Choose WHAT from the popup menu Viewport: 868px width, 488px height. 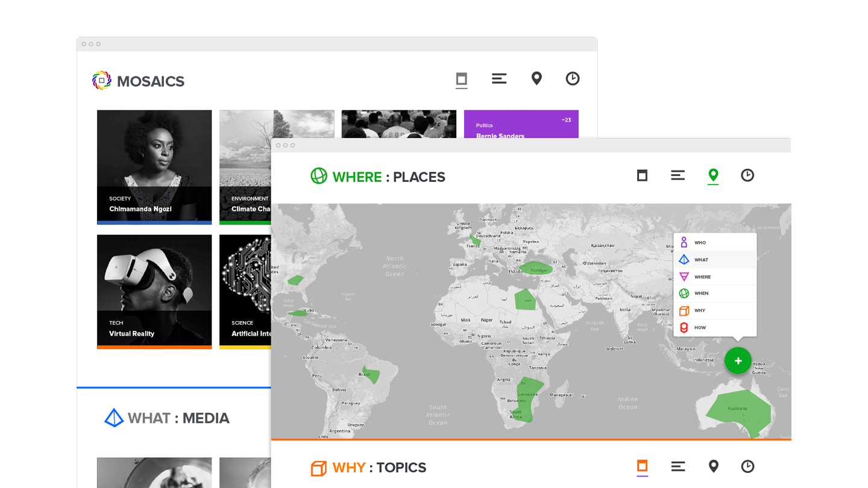coord(715,260)
